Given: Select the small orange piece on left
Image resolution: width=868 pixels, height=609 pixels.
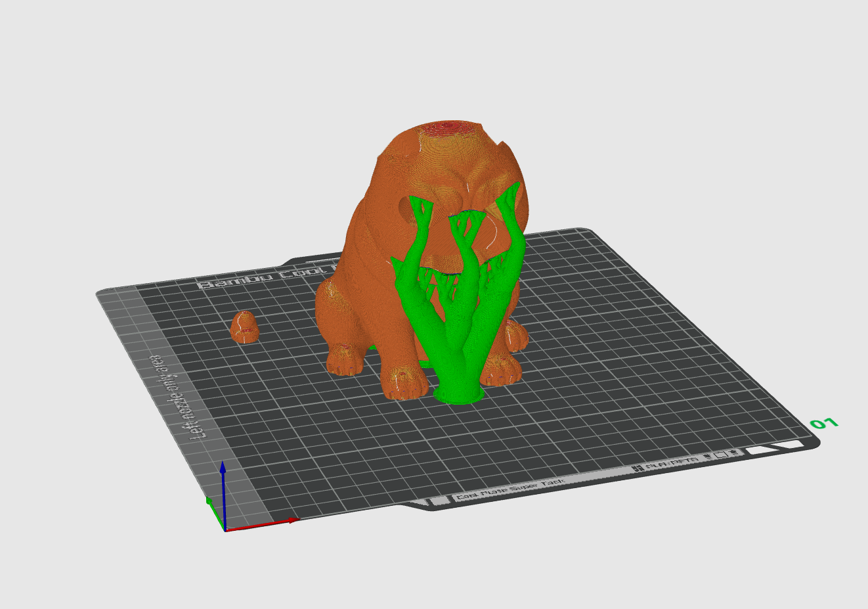Looking at the screenshot, I should (244, 327).
